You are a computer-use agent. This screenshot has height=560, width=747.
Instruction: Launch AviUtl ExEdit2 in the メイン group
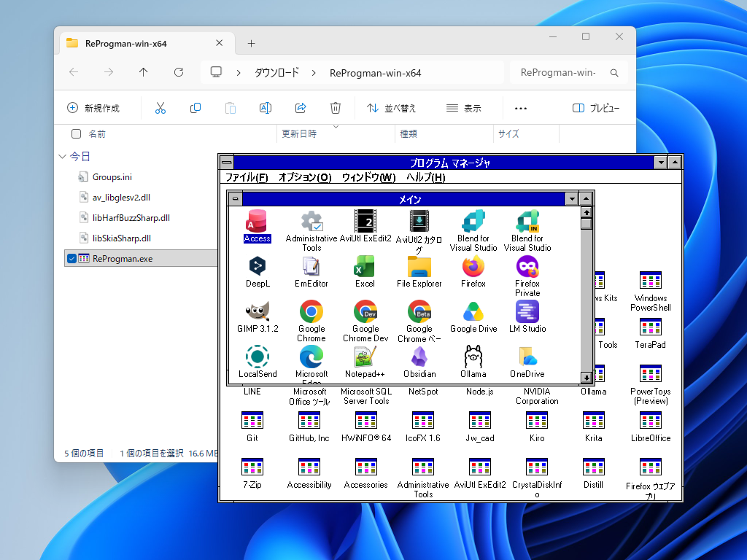[365, 227]
